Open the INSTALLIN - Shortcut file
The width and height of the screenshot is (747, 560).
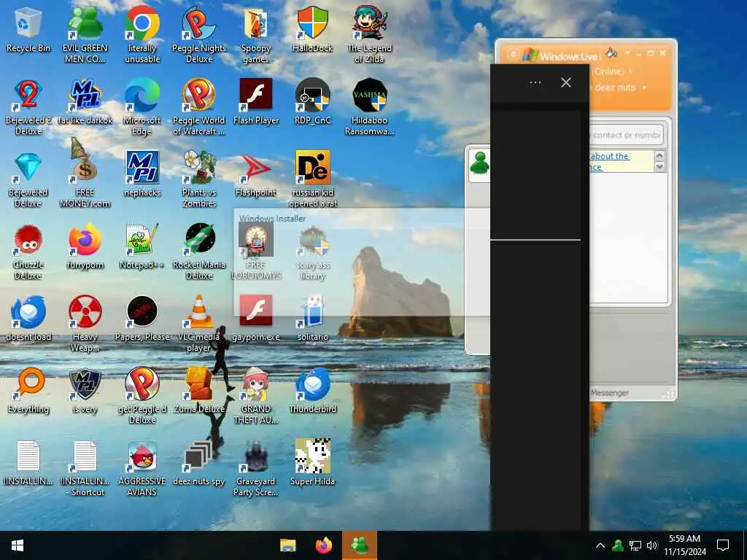(85, 467)
